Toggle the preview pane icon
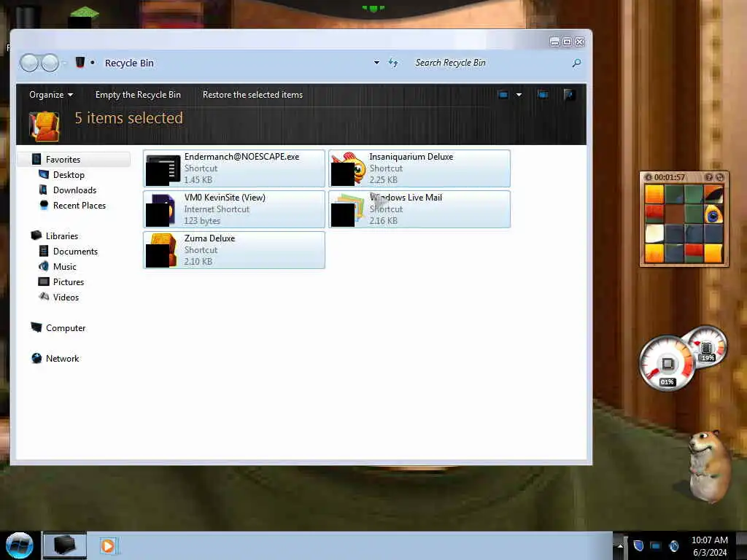This screenshot has height=560, width=747. point(542,95)
